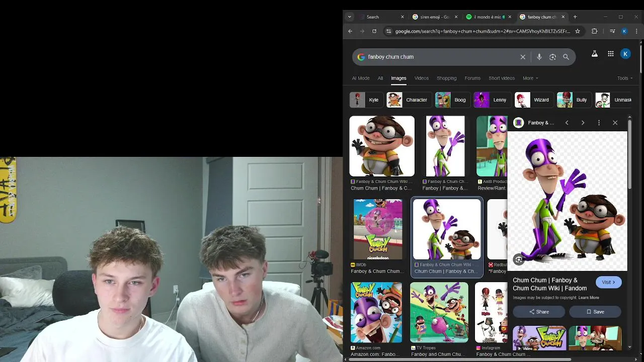The image size is (644, 362).
Task: Open 'Chum Chum | Fanboy & Chum Chum Wiki' title link
Action: coord(550,284)
